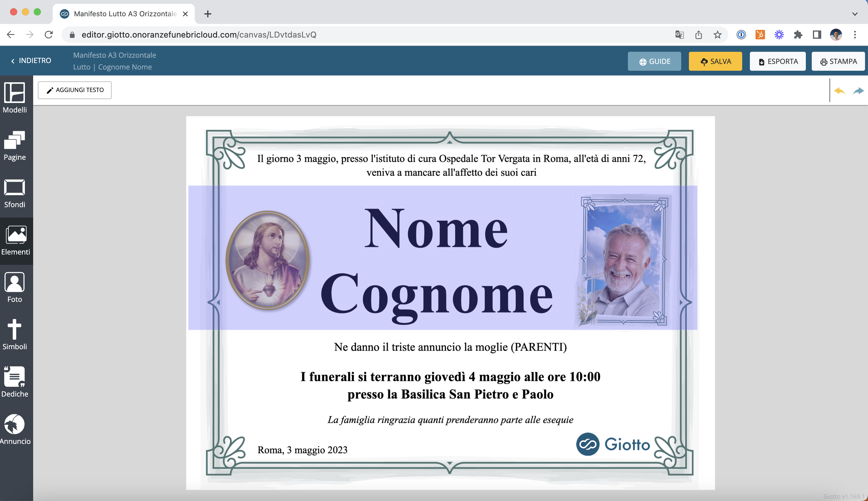Undo with the yellow back arrow
The width and height of the screenshot is (868, 501).
pos(840,91)
